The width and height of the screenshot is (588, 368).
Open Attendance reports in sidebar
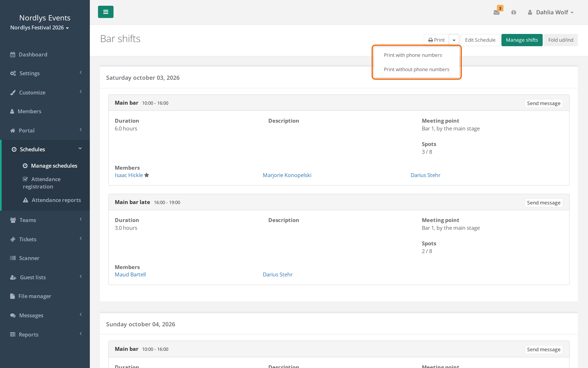(x=52, y=200)
